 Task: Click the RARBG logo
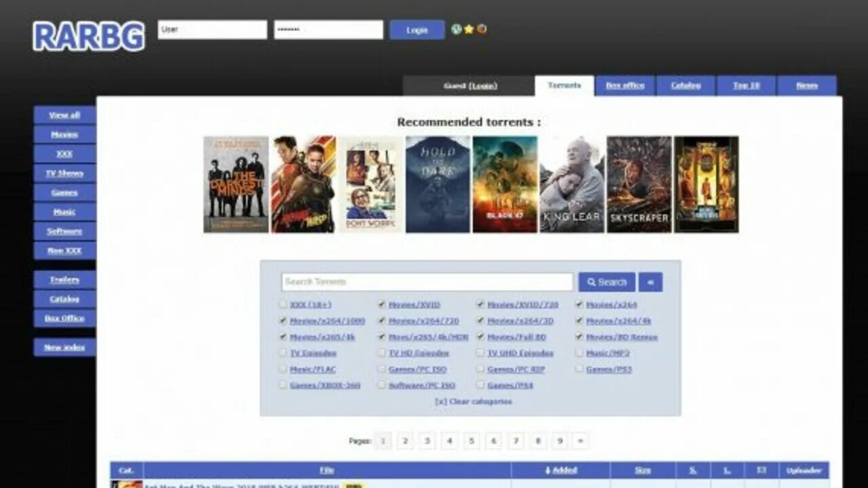click(89, 37)
